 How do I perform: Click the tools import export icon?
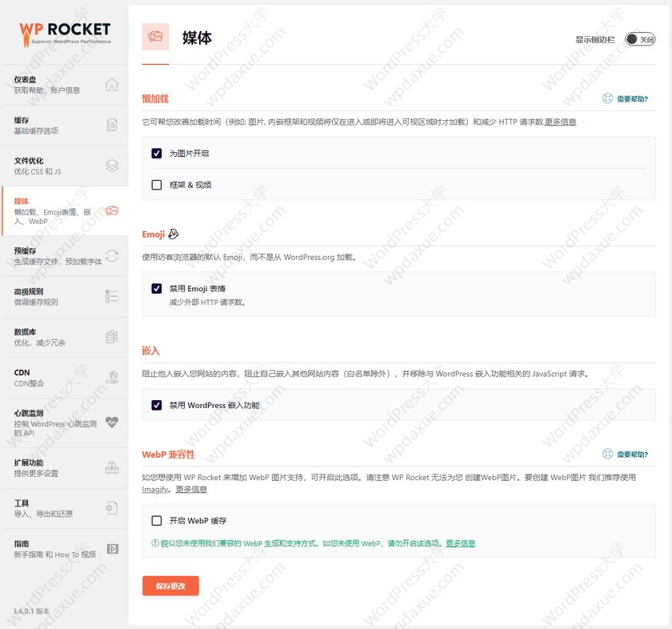(x=112, y=508)
